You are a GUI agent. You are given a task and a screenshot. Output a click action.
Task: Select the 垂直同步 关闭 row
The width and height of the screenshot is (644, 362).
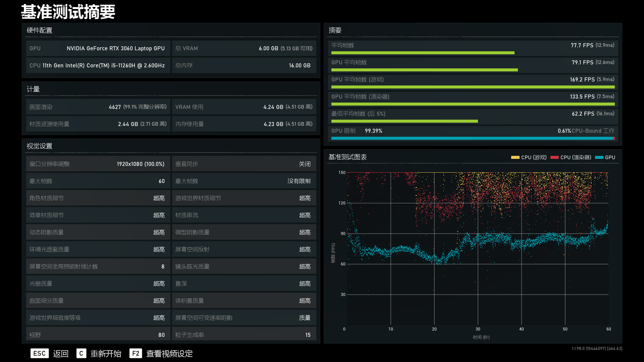tap(244, 164)
